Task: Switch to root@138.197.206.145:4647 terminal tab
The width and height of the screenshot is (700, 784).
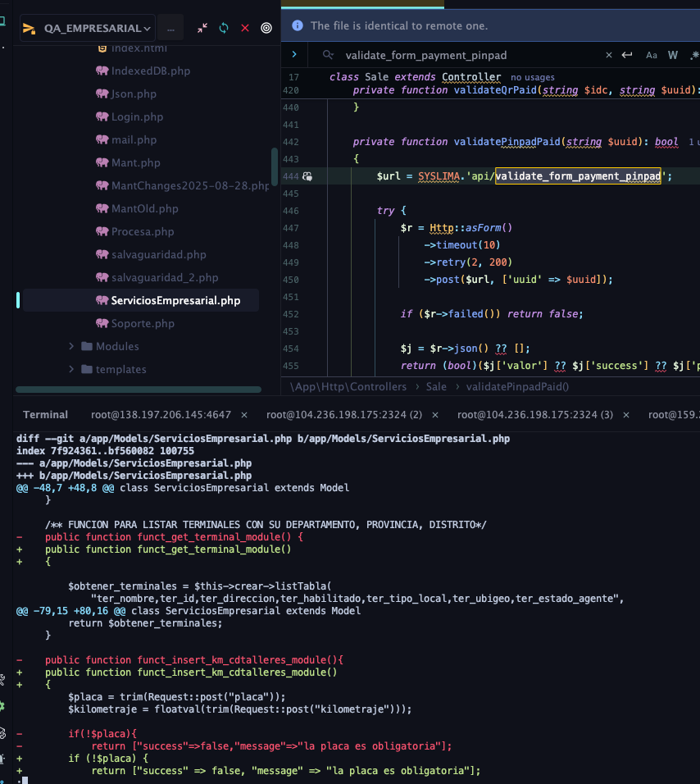Action: [x=161, y=414]
